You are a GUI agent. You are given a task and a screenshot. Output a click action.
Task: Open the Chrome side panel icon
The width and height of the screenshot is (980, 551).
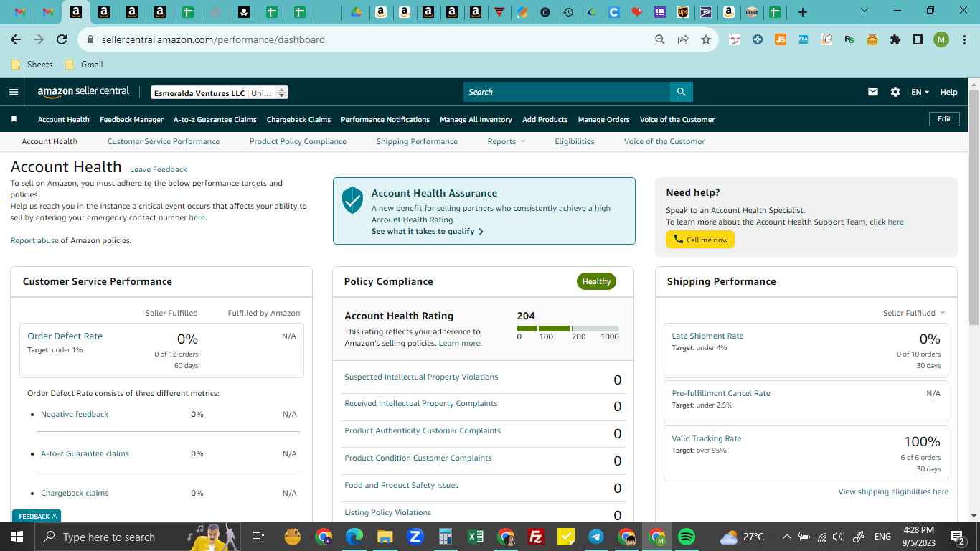[x=918, y=39]
